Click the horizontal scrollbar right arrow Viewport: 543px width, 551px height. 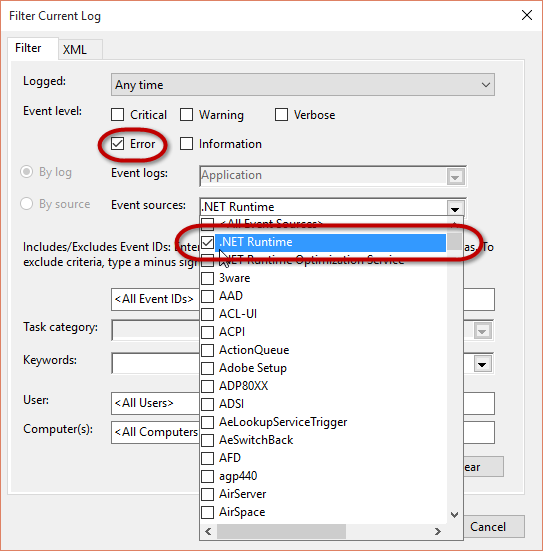coord(438,531)
